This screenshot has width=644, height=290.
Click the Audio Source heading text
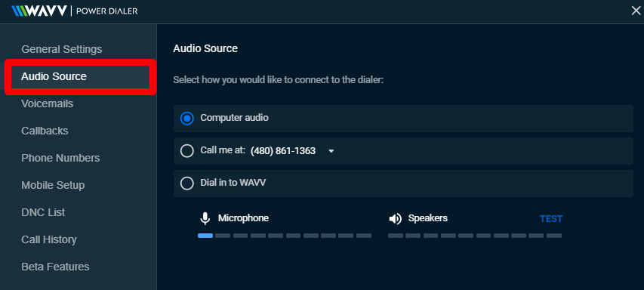(x=205, y=48)
